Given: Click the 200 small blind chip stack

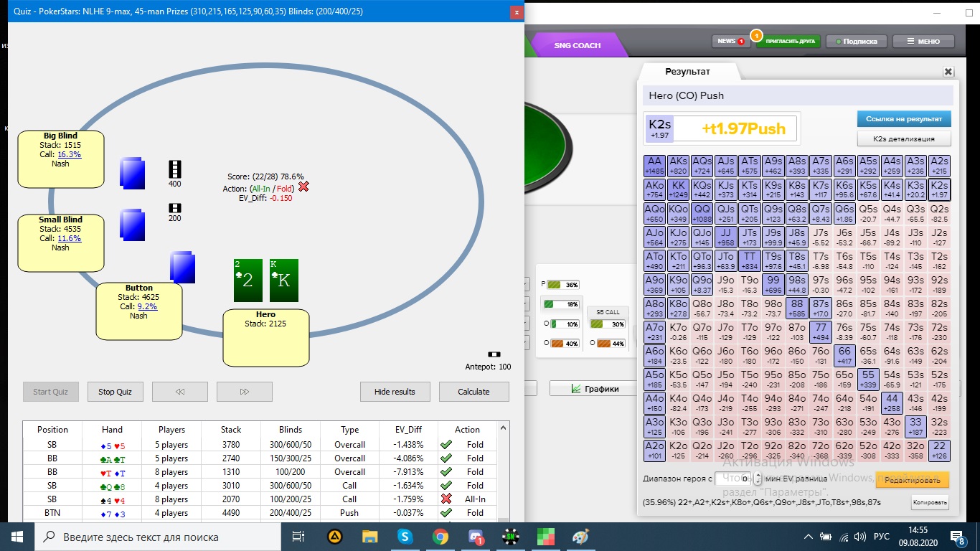Looking at the screenshot, I should point(174,208).
